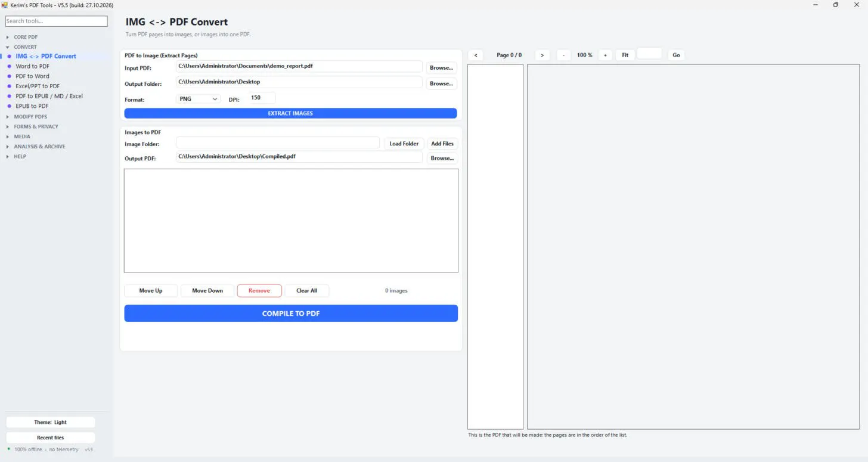
Task: Click the Load Folder button
Action: 404,143
